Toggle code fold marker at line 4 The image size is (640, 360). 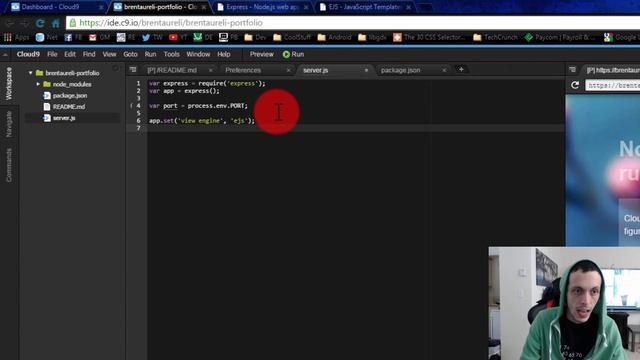click(x=131, y=106)
